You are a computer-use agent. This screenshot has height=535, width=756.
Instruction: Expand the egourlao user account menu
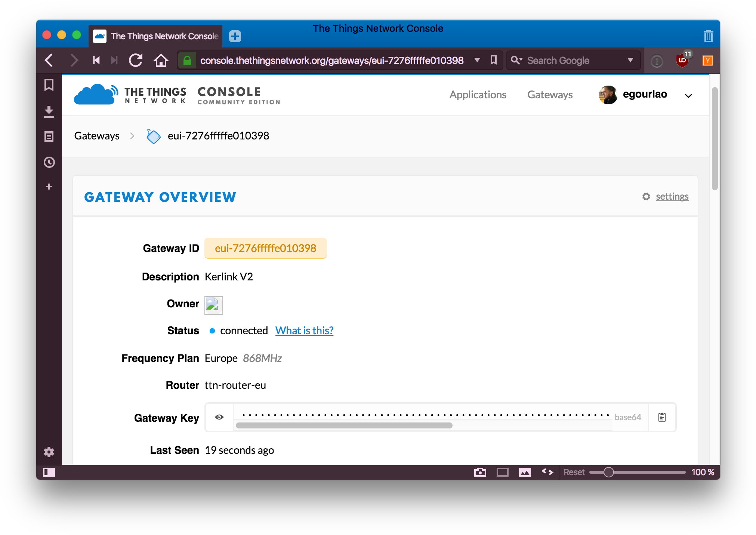click(688, 95)
